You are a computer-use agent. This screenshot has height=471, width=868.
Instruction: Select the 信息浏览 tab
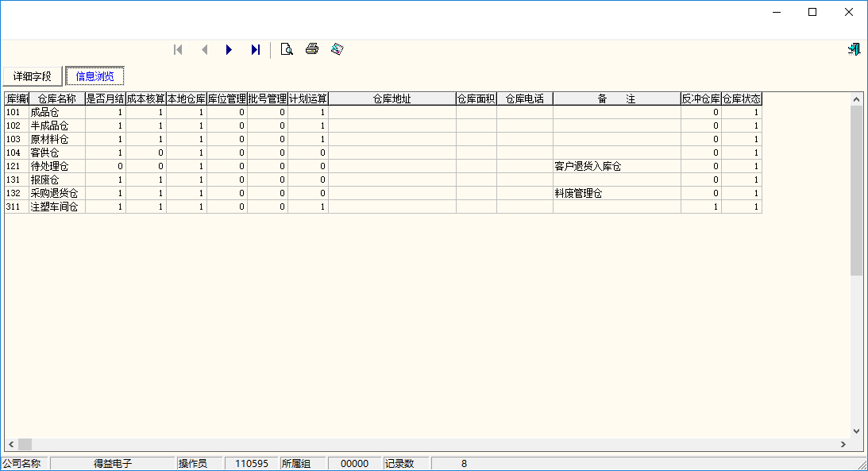pyautogui.click(x=95, y=76)
